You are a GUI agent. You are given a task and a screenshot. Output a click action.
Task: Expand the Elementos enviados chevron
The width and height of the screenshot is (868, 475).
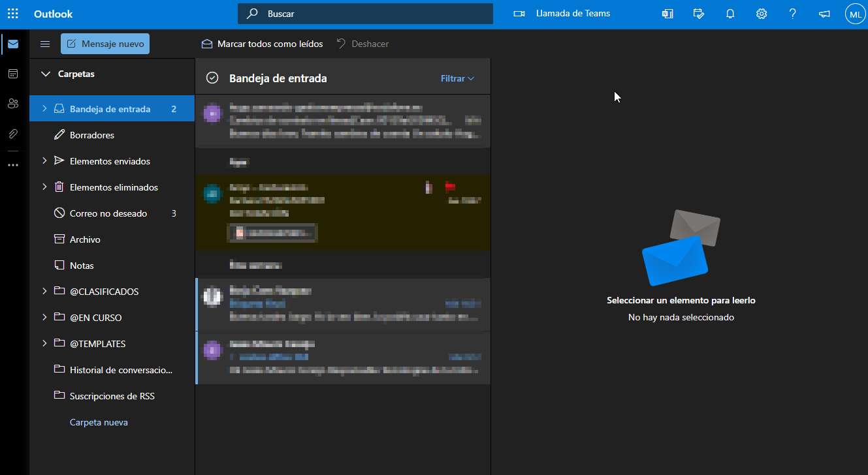(44, 161)
